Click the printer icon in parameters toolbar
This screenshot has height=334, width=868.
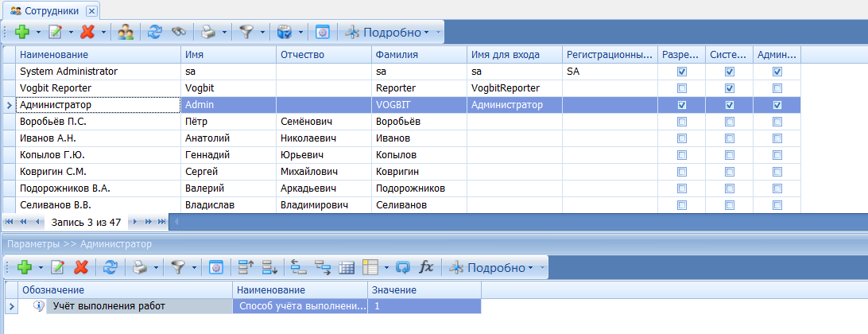pos(139,267)
